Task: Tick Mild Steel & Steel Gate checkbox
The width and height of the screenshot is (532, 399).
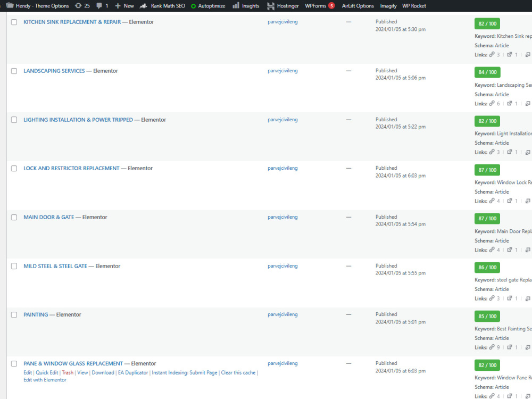Action: 14,266
